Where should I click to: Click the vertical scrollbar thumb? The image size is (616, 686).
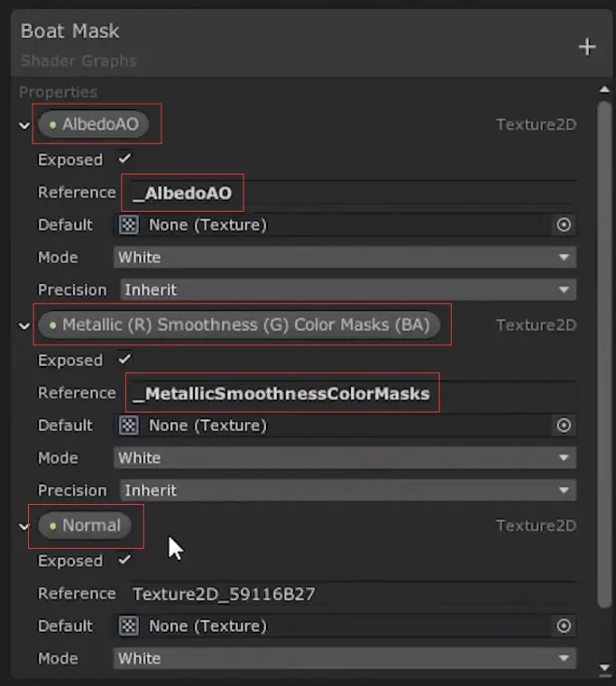[x=605, y=355]
